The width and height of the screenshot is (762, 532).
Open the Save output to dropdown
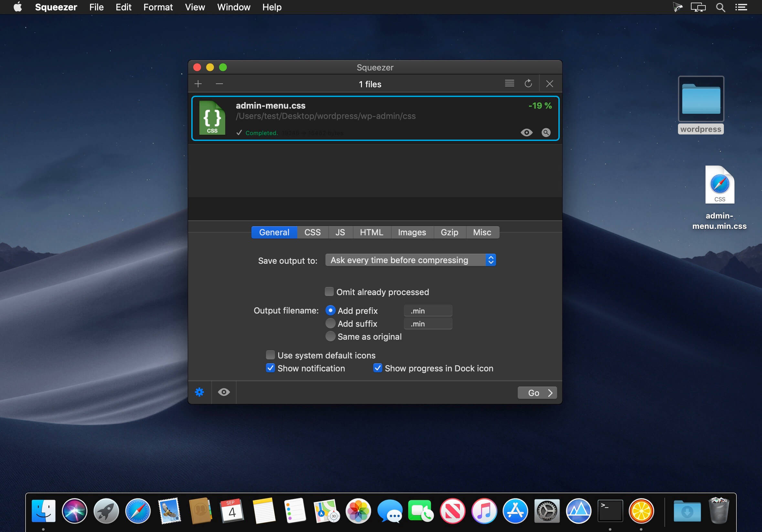(410, 260)
